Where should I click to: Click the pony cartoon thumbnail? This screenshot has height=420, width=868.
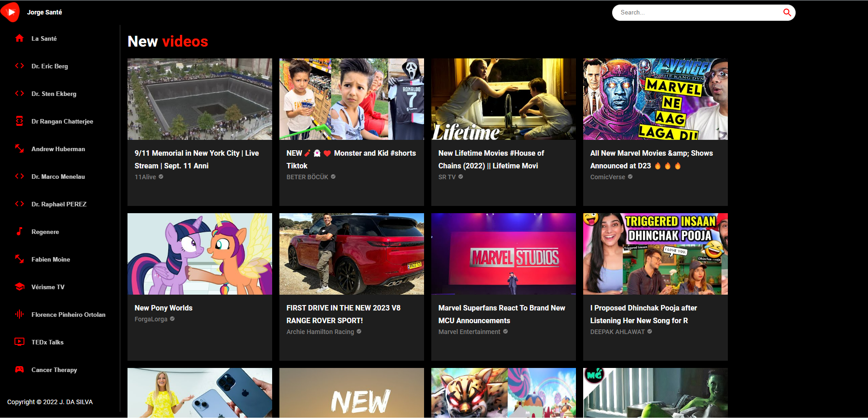coord(200,254)
